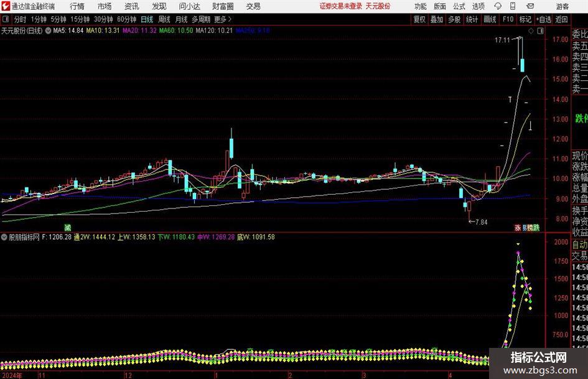Click the 上W: 1358.13 indicator value
588x379 pixels.
coord(136,237)
